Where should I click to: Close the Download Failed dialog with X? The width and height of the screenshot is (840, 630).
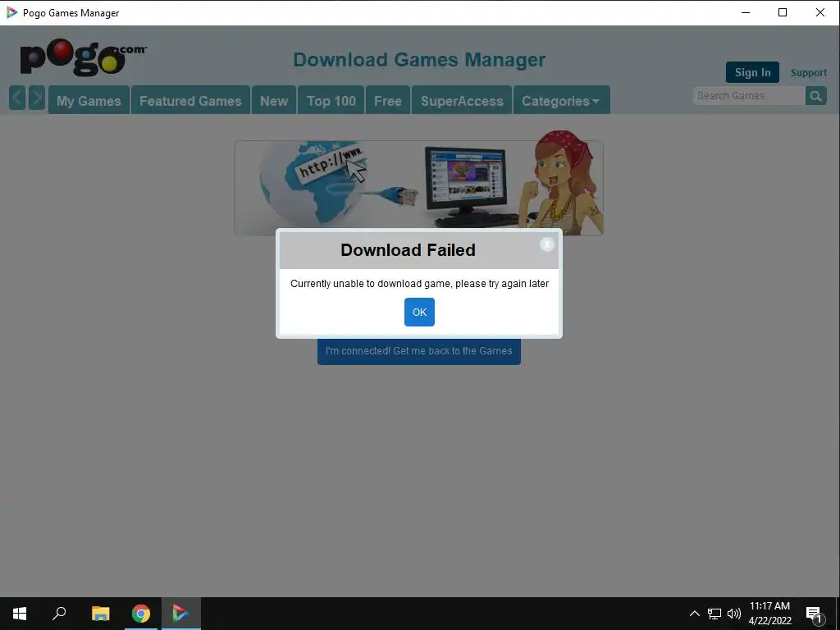[547, 244]
